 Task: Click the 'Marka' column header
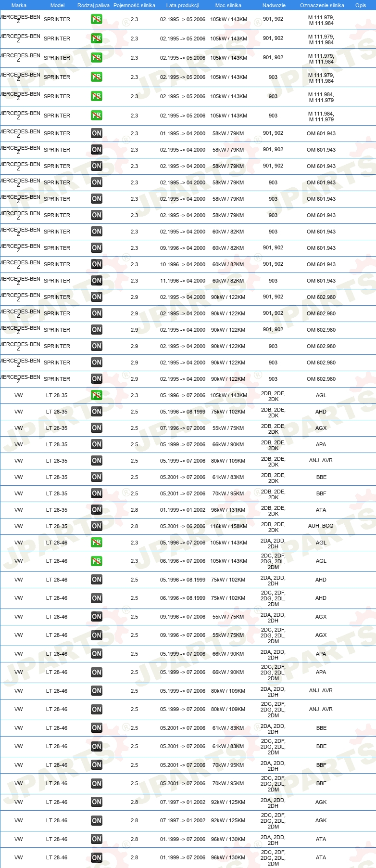19,5
